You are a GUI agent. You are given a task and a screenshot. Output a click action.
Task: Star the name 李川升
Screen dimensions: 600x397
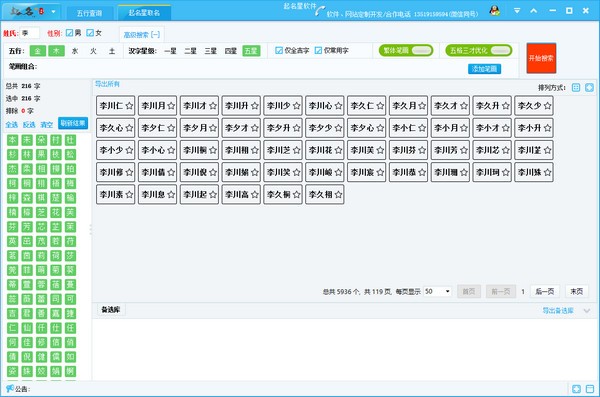pos(254,106)
